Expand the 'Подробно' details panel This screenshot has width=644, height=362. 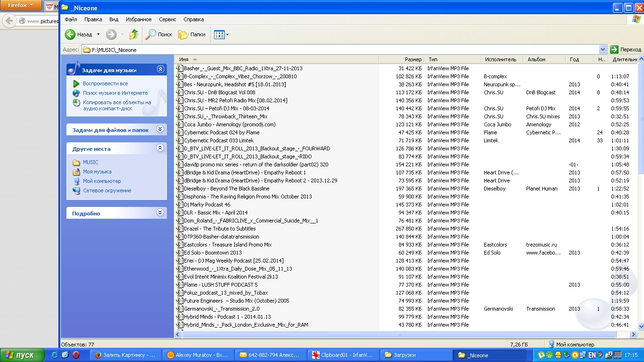pos(160,213)
